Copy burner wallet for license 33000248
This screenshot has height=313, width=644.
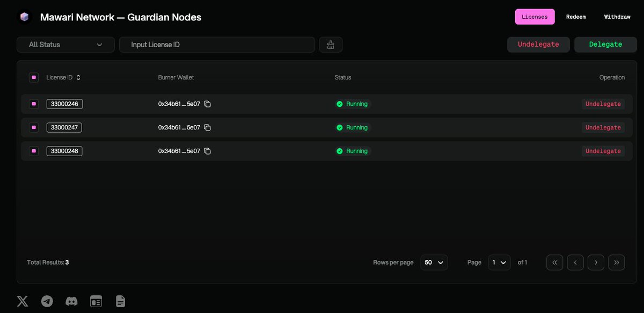click(207, 151)
